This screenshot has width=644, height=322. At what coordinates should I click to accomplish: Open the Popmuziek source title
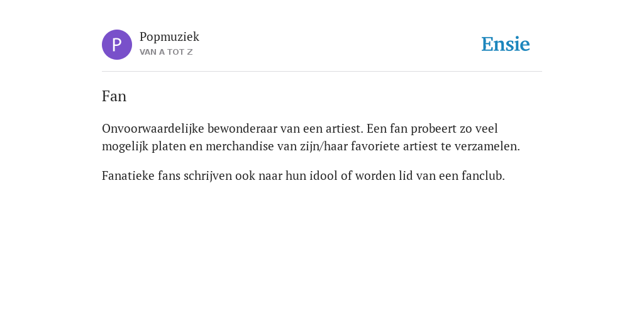coord(169,37)
